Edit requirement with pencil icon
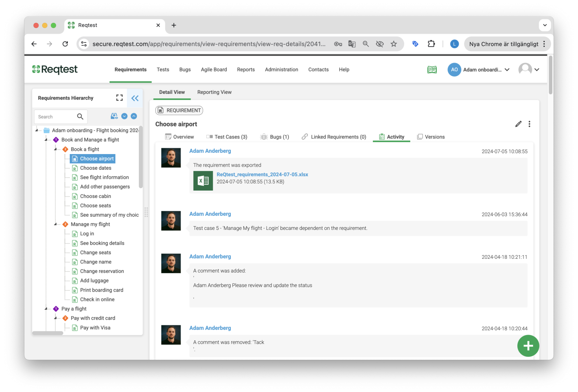The image size is (578, 392). point(519,124)
